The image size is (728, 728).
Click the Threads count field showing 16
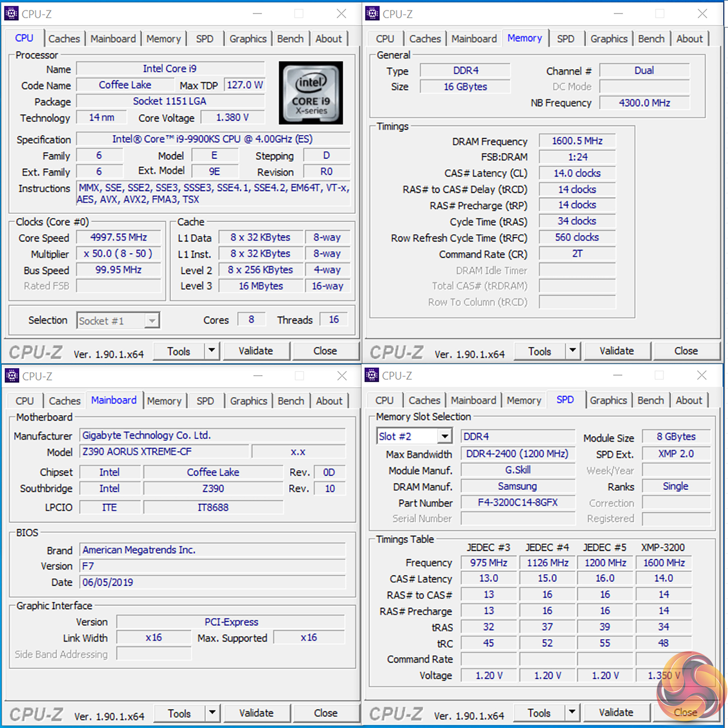point(334,320)
